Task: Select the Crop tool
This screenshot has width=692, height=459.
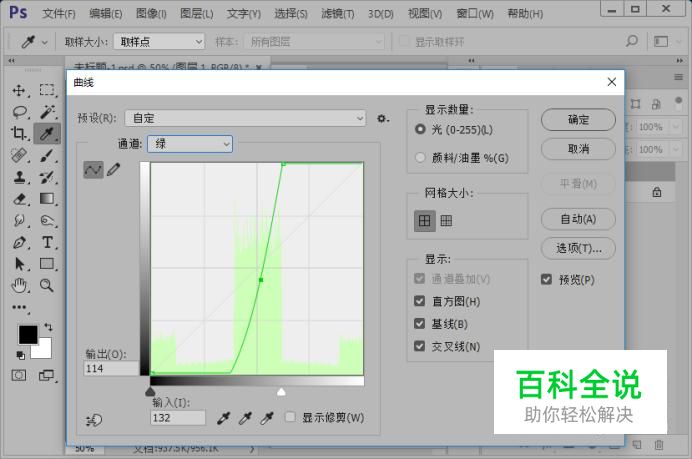Action: [19, 133]
